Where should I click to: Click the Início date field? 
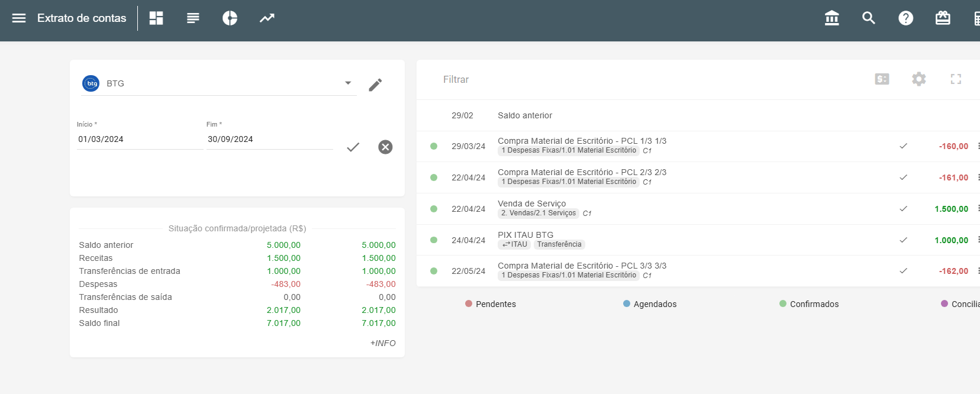(139, 140)
